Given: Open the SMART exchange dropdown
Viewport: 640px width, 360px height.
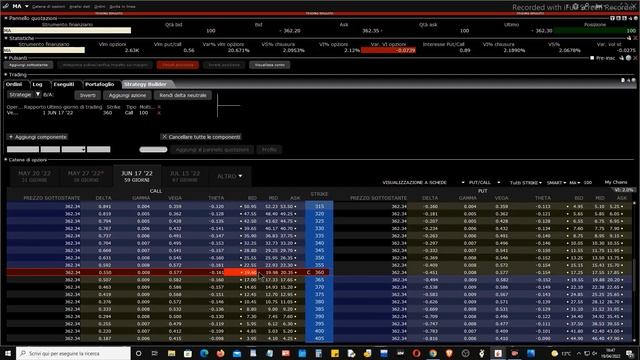Looking at the screenshot, I should 556,182.
